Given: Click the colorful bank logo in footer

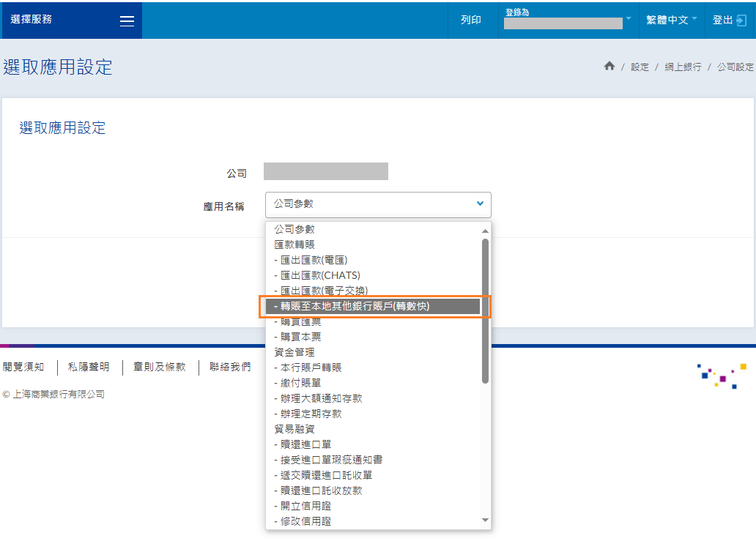Looking at the screenshot, I should tap(722, 375).
